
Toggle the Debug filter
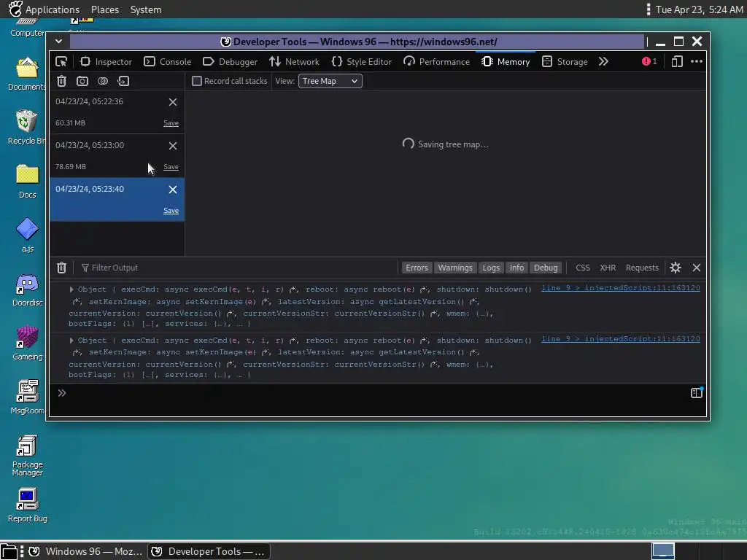[x=546, y=268]
